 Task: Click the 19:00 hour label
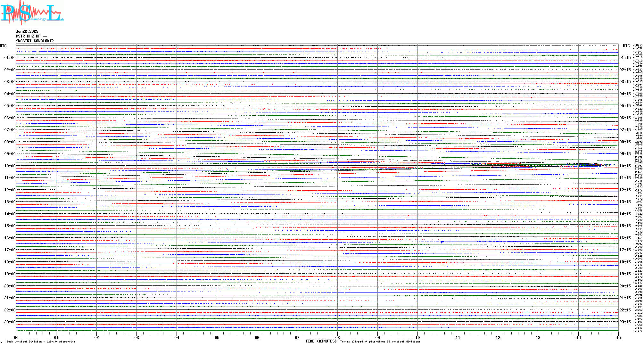pyautogui.click(x=10, y=274)
